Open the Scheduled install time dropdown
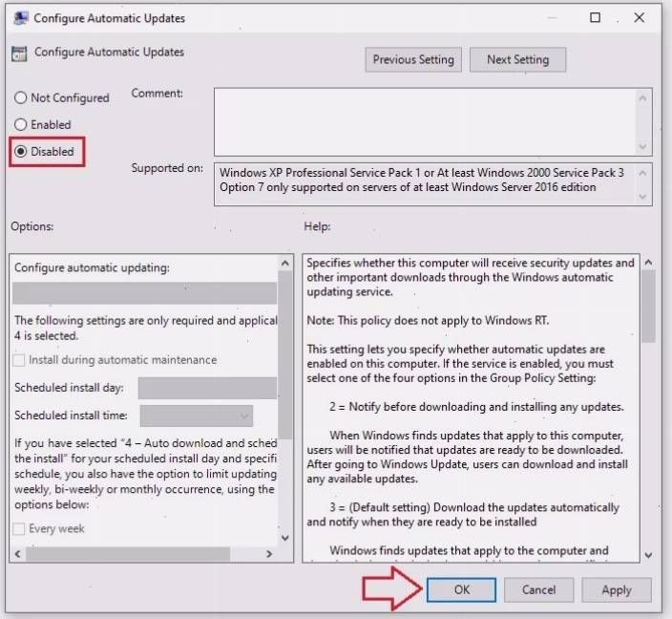 pyautogui.click(x=197, y=416)
